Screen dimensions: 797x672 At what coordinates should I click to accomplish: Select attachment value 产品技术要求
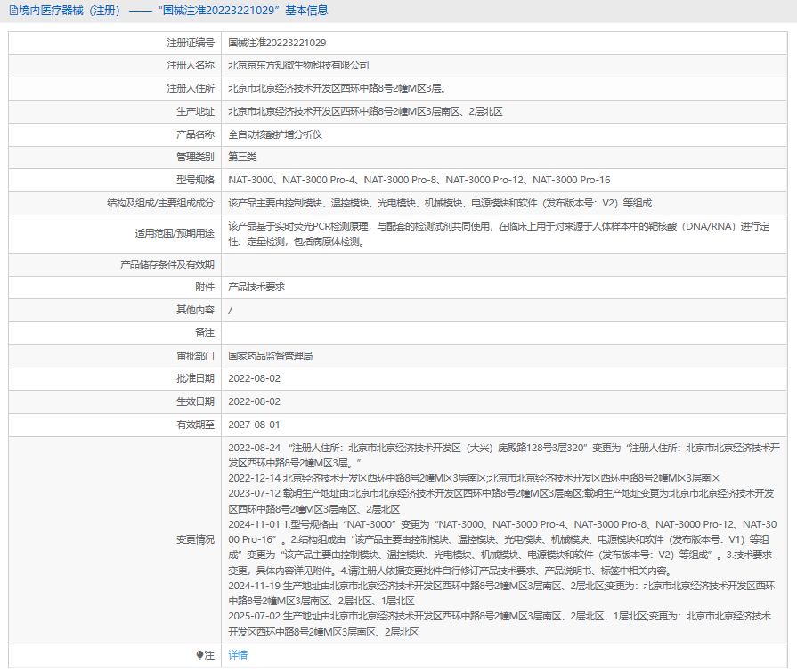tap(256, 287)
